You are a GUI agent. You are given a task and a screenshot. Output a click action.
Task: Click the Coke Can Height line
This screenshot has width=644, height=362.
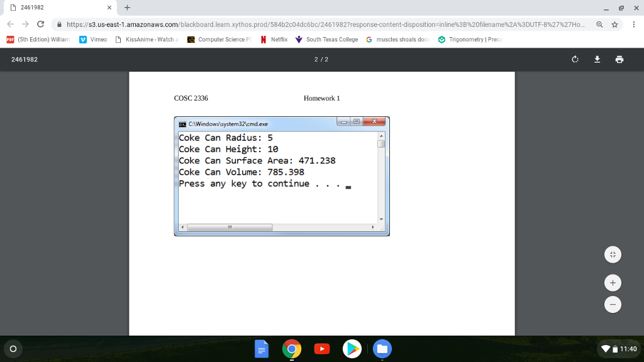pyautogui.click(x=228, y=149)
